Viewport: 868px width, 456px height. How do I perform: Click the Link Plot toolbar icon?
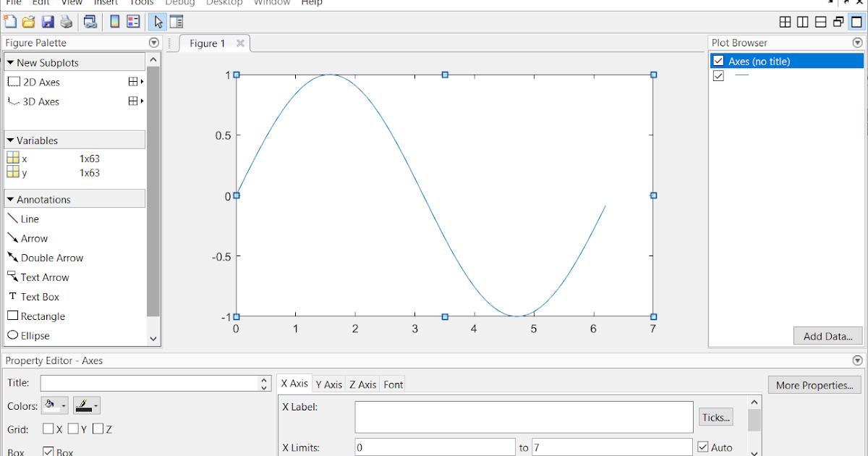click(x=90, y=22)
